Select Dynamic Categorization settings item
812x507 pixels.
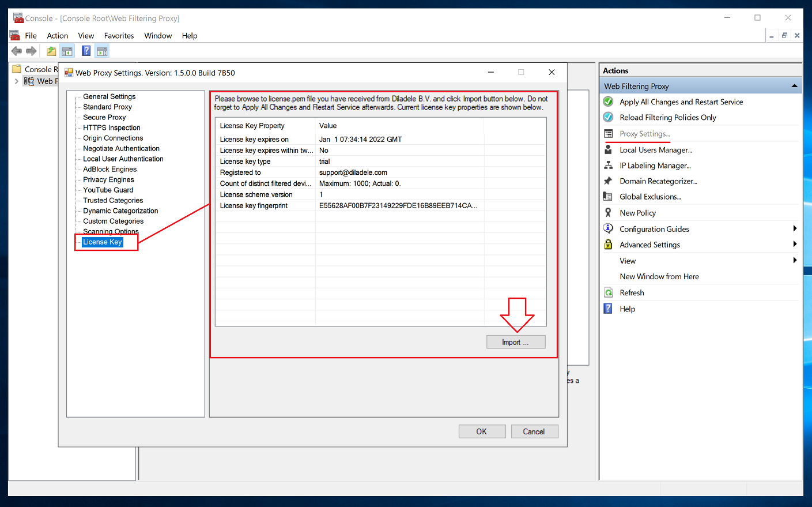pyautogui.click(x=120, y=211)
